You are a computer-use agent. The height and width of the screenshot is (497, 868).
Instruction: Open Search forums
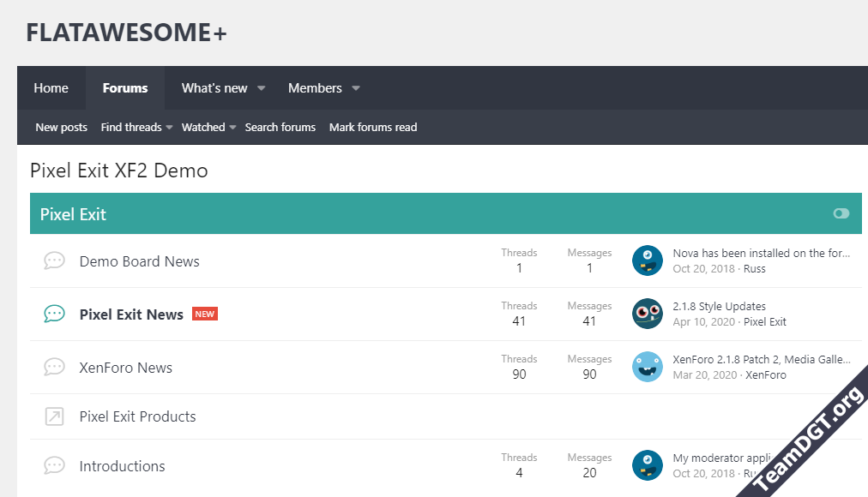[x=280, y=127]
